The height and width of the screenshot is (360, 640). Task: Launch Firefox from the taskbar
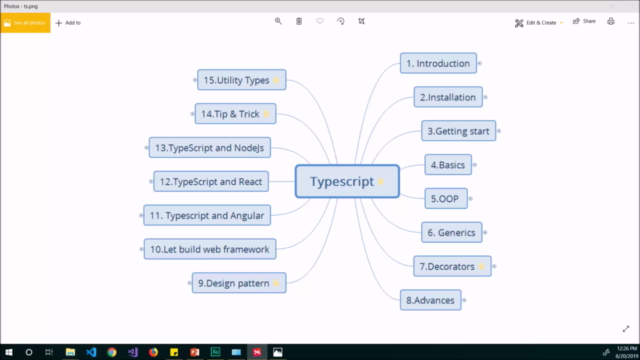153,352
